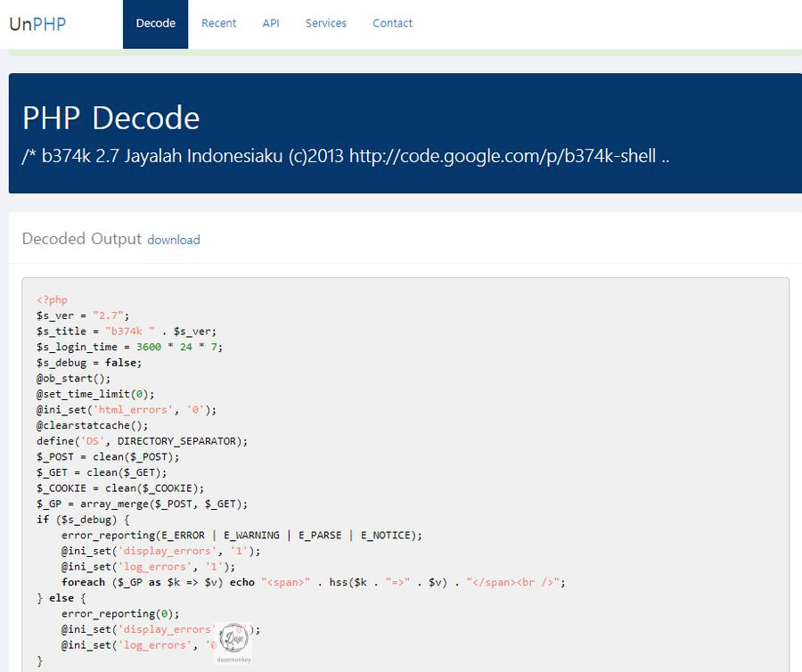Open the Recent menu item

[x=219, y=23]
